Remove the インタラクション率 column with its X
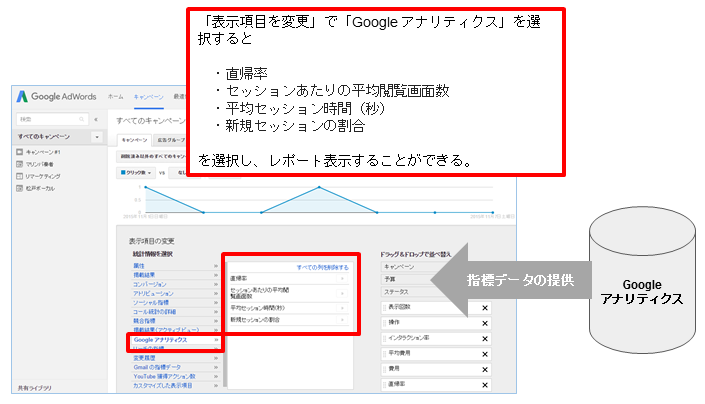Viewport: 705px width, 404px height. [x=485, y=339]
